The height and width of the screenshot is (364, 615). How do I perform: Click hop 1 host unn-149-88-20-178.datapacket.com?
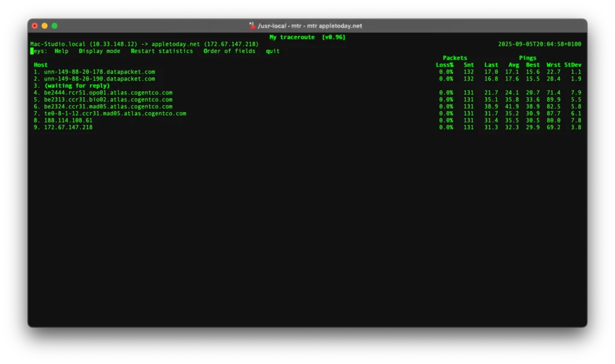pos(100,72)
